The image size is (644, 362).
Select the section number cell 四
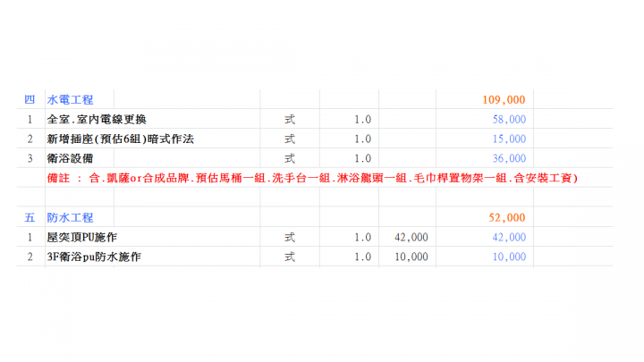point(30,100)
